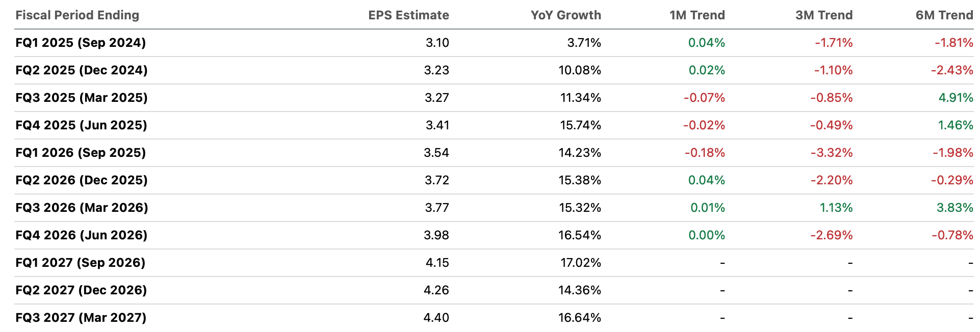The width and height of the screenshot is (980, 332).
Task: Select the FQ2 2025 (Dec 2024) row label
Action: [82, 70]
